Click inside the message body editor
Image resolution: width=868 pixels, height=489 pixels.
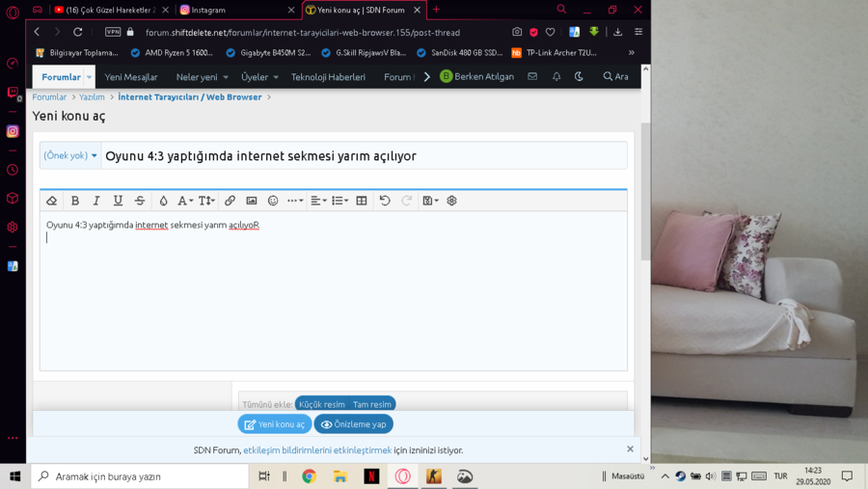(x=334, y=290)
